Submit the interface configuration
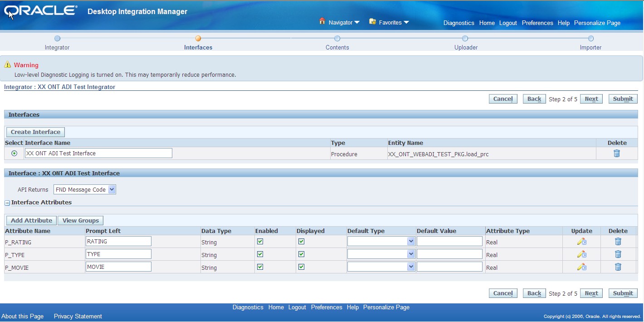The height and width of the screenshot is (322, 644). [x=623, y=99]
